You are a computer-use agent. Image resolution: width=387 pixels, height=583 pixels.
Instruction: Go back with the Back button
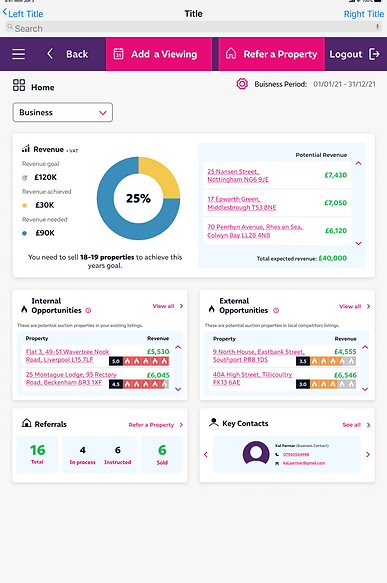(x=68, y=54)
